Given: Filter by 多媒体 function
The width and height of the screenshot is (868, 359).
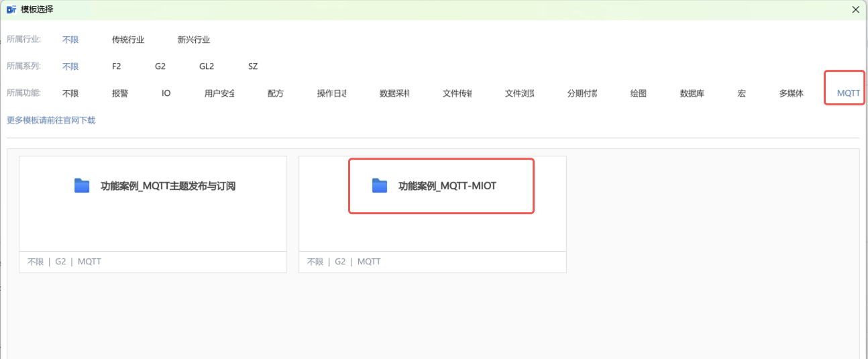Looking at the screenshot, I should [791, 93].
